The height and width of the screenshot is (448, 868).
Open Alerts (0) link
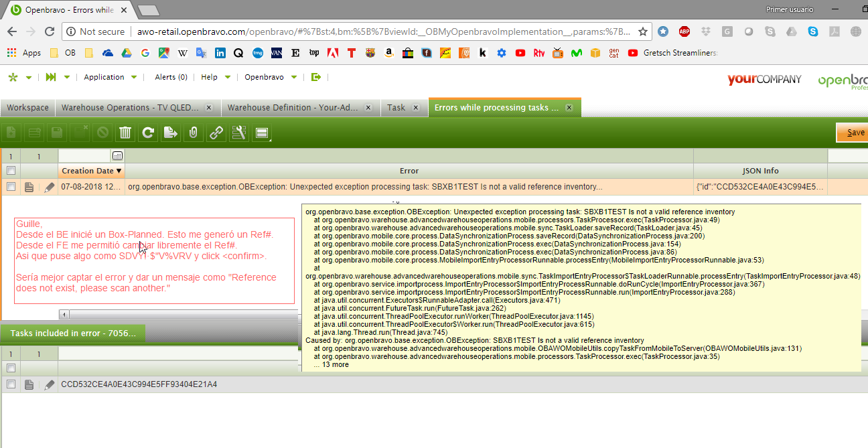coord(171,77)
